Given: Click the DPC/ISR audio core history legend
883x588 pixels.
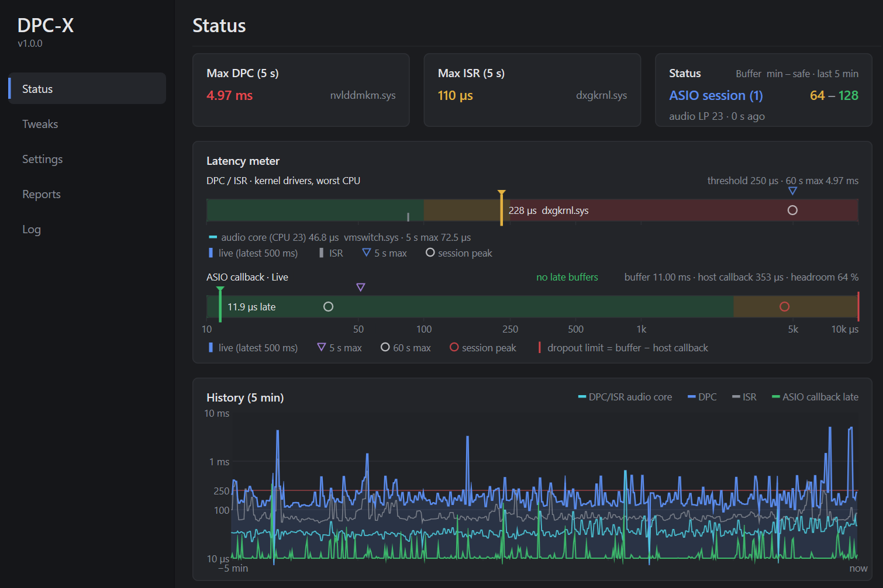Looking at the screenshot, I should click(625, 397).
